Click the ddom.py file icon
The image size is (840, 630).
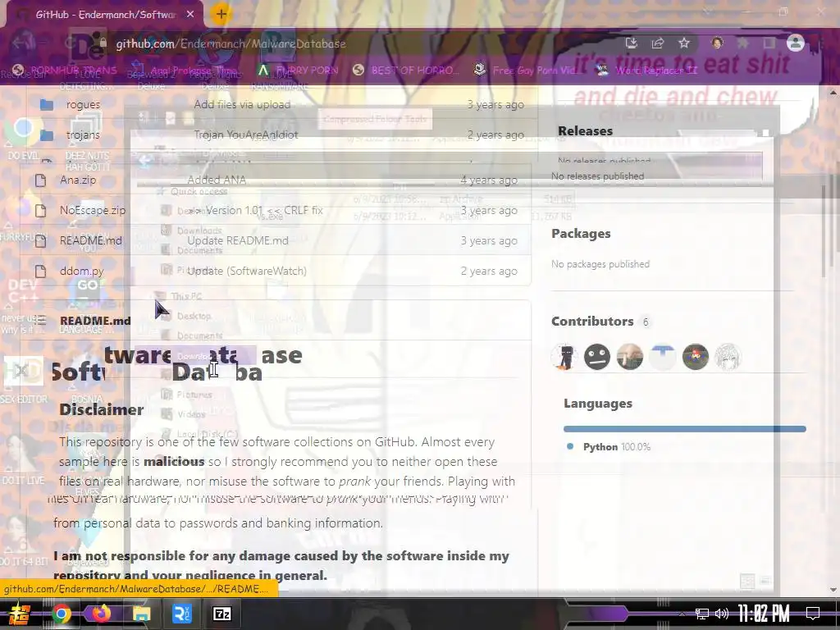pos(41,271)
